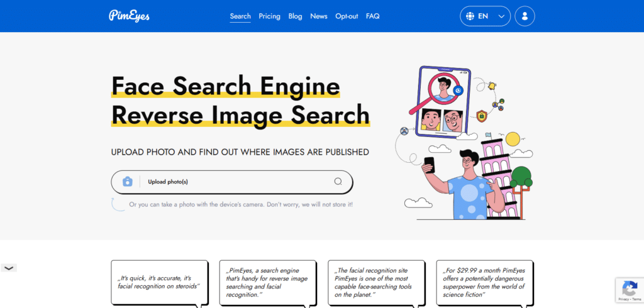Click the reCAPTCHA Privacy link
Image resolution: width=644 pixels, height=308 pixels.
pyautogui.click(x=623, y=300)
